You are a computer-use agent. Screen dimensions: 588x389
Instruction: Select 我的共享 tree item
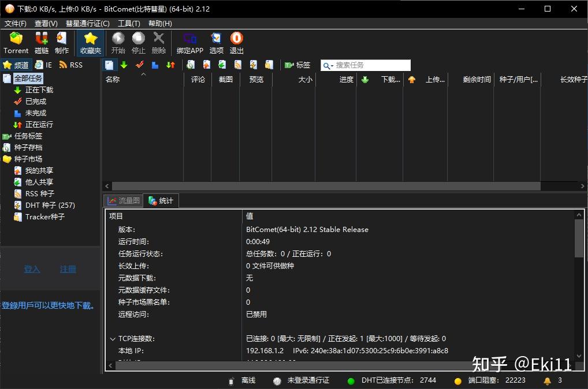tap(39, 170)
